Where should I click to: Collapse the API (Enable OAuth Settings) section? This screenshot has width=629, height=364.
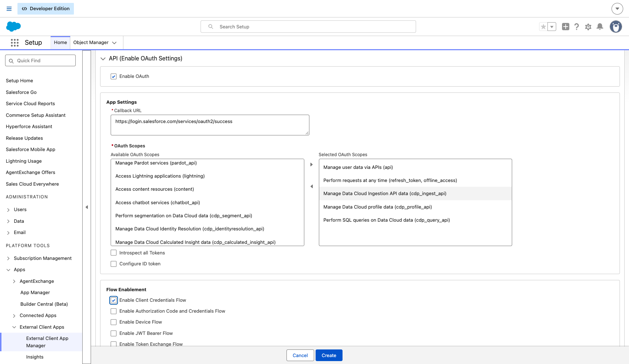pyautogui.click(x=103, y=59)
